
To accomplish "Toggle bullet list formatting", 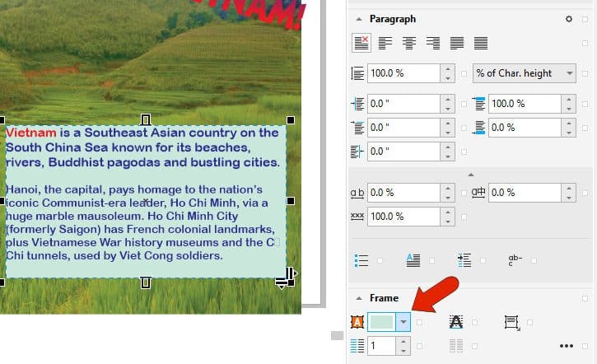I will tap(361, 259).
